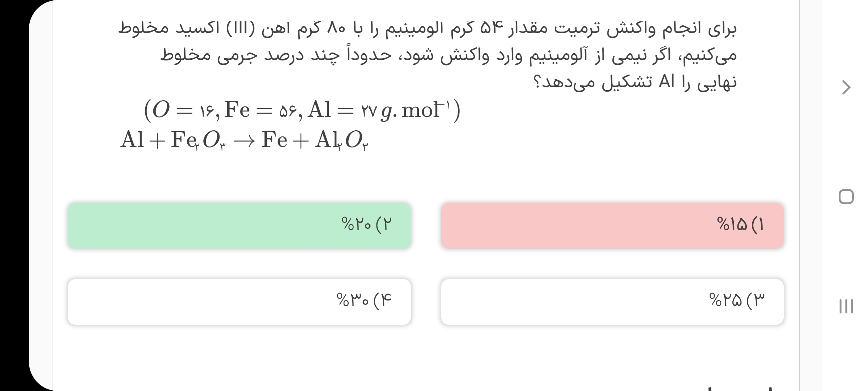Viewport: 868px width, 391px height.
Task: Click the Al₂O₃ product in the equation
Action: tap(341, 140)
